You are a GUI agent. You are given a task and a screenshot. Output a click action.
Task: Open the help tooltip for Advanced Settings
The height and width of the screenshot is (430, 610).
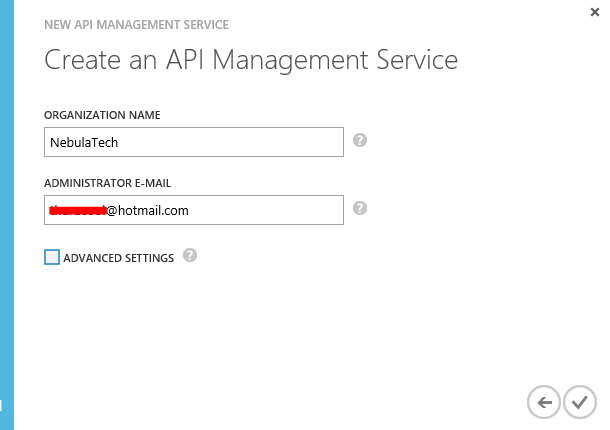[x=190, y=256]
